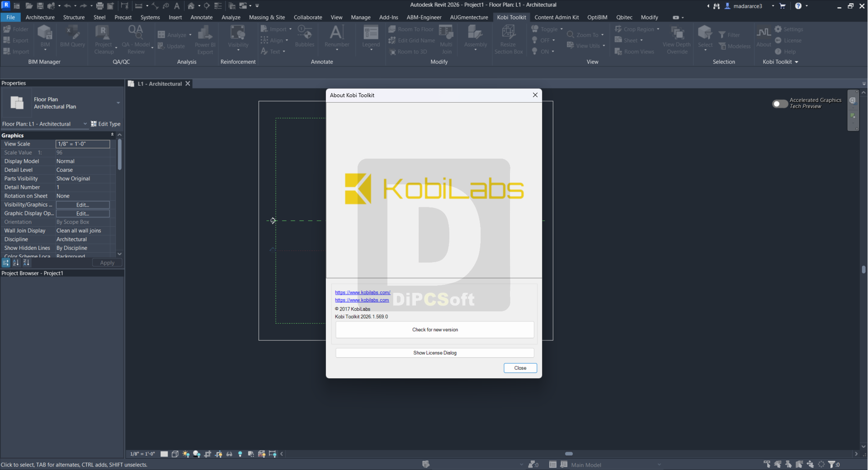Close the L1 - Architectural view tab

coord(188,84)
